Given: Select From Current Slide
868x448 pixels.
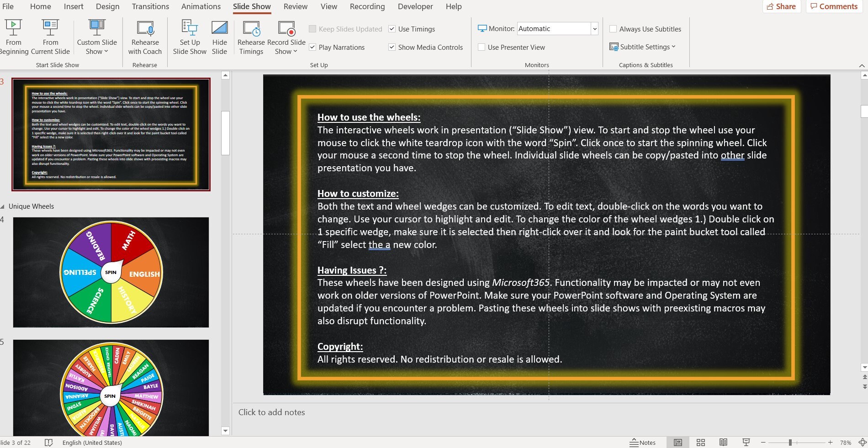Looking at the screenshot, I should 50,37.
